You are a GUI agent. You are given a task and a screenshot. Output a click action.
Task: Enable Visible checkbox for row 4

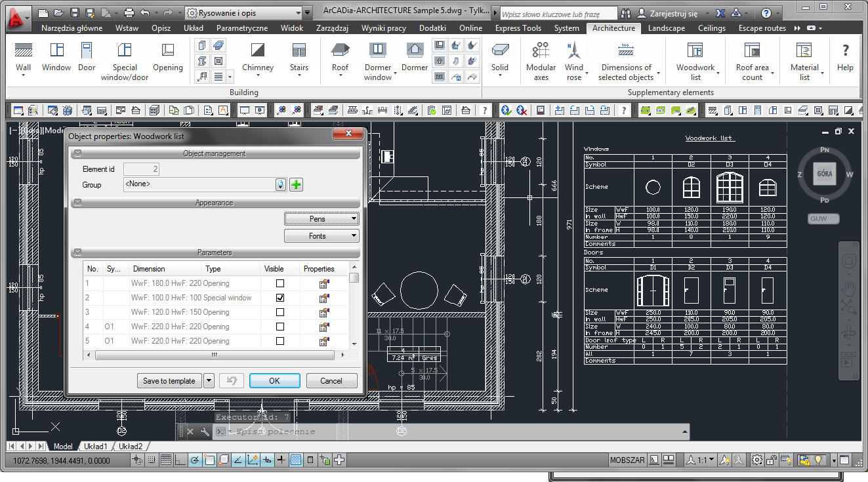tap(280, 327)
